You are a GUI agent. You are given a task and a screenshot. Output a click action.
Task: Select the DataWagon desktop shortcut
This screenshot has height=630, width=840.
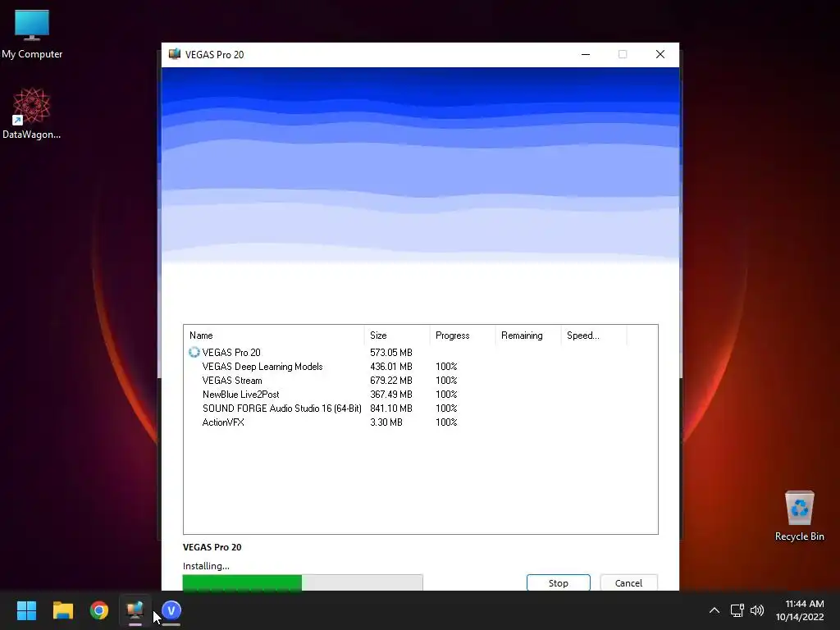pos(32,113)
